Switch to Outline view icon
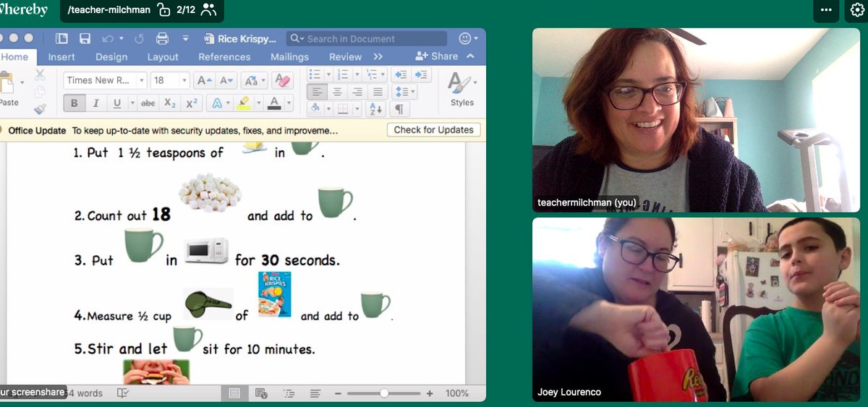This screenshot has width=868, height=407. click(x=289, y=393)
